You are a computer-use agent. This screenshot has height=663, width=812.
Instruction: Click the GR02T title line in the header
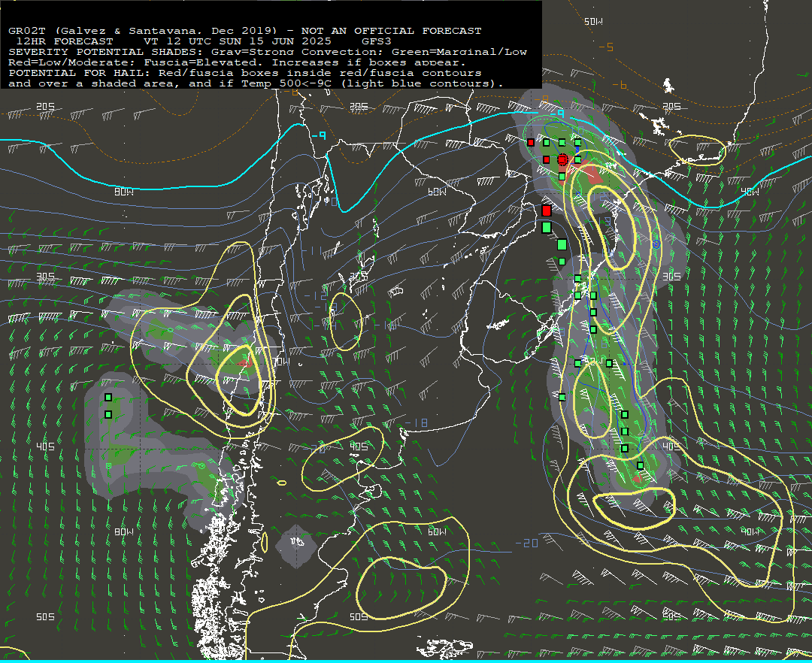pyautogui.click(x=245, y=31)
